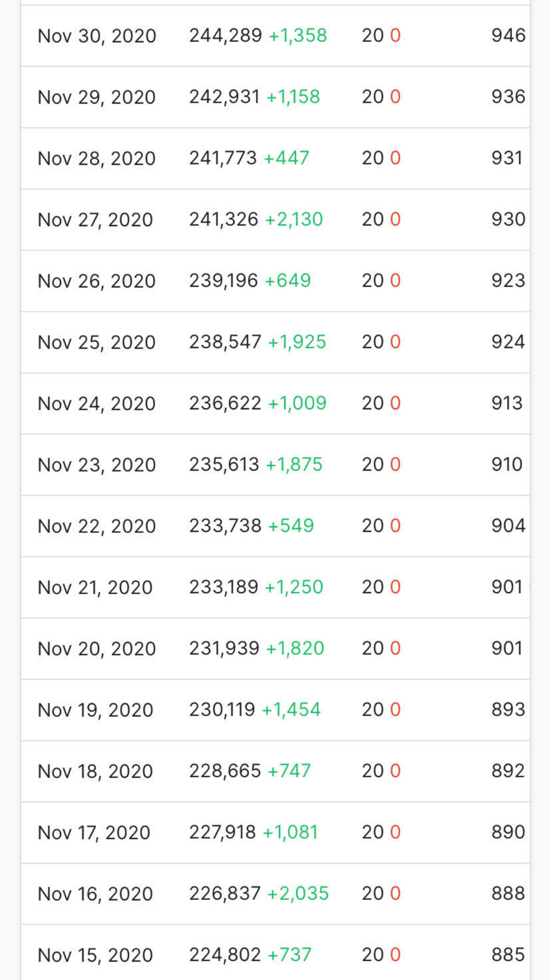Click the 235,613 total value
Image resolution: width=551 pixels, height=980 pixels.
224,464
